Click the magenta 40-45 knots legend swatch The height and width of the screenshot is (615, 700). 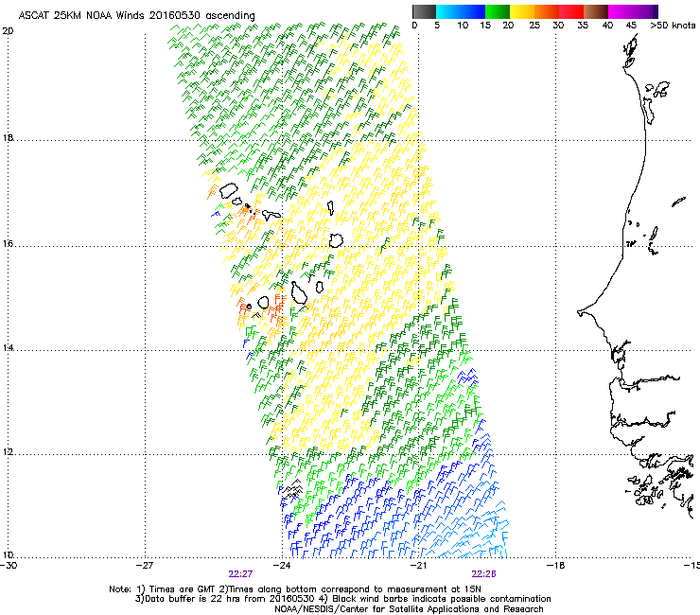[x=621, y=11]
